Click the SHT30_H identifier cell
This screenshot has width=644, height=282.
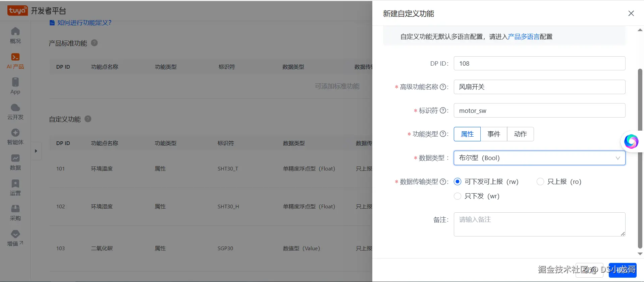(x=228, y=206)
